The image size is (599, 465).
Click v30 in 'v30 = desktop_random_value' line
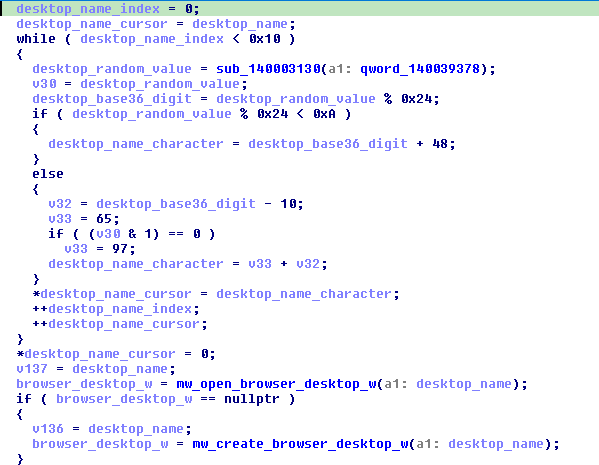(44, 84)
